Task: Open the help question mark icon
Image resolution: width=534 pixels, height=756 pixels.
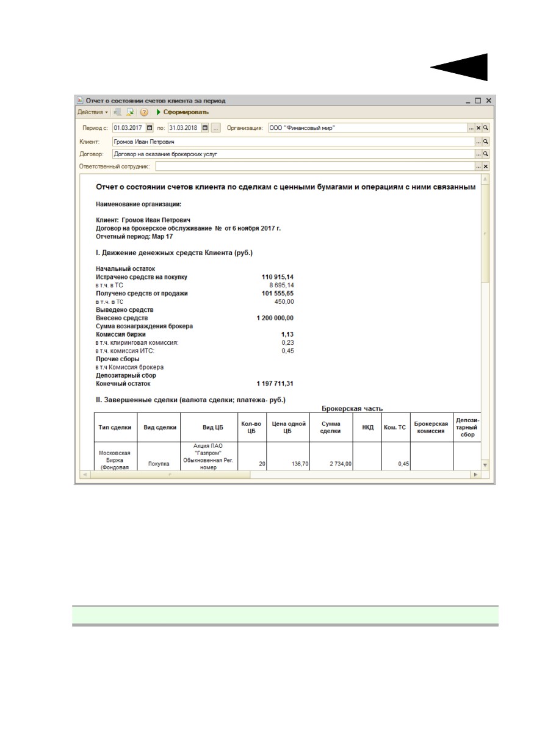Action: click(144, 112)
